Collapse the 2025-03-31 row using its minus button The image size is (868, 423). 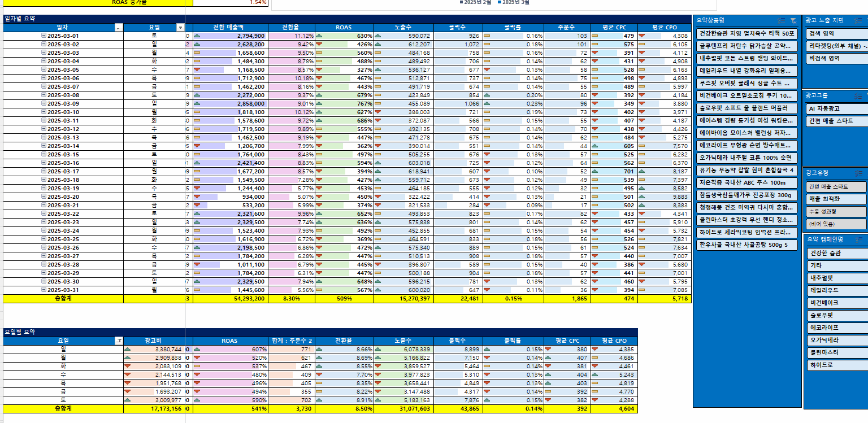click(44, 290)
